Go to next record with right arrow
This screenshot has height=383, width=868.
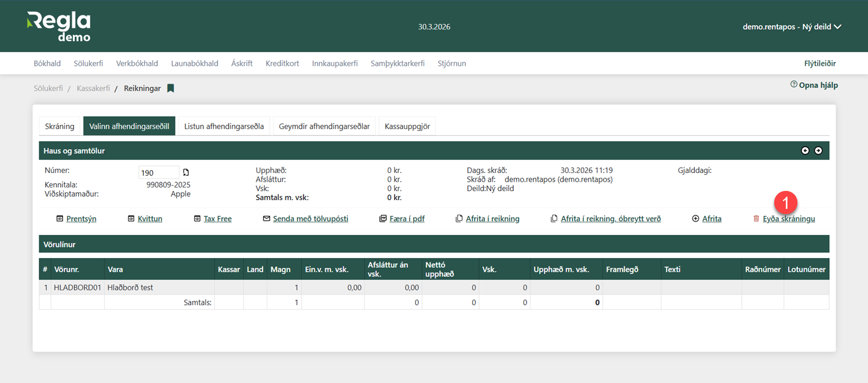[x=818, y=150]
